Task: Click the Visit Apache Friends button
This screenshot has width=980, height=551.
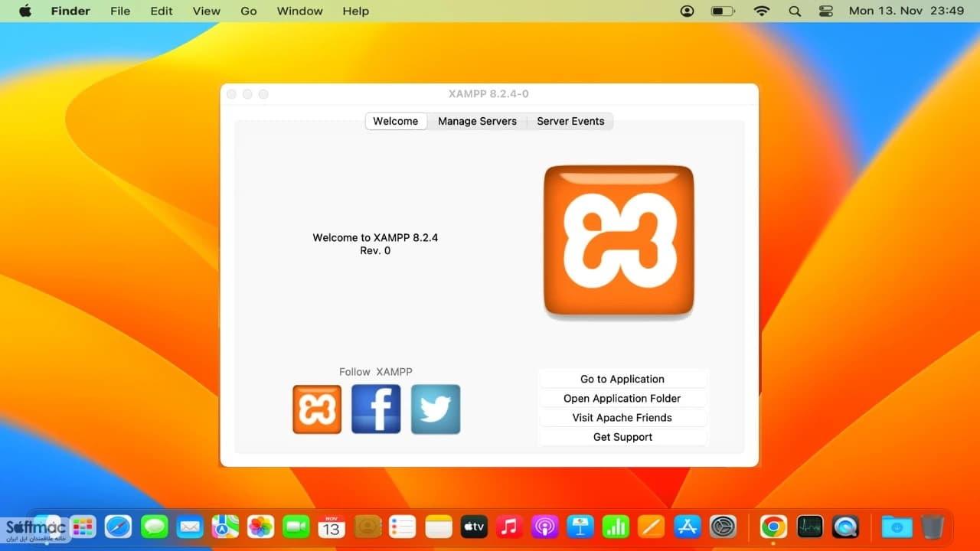Action: click(622, 418)
